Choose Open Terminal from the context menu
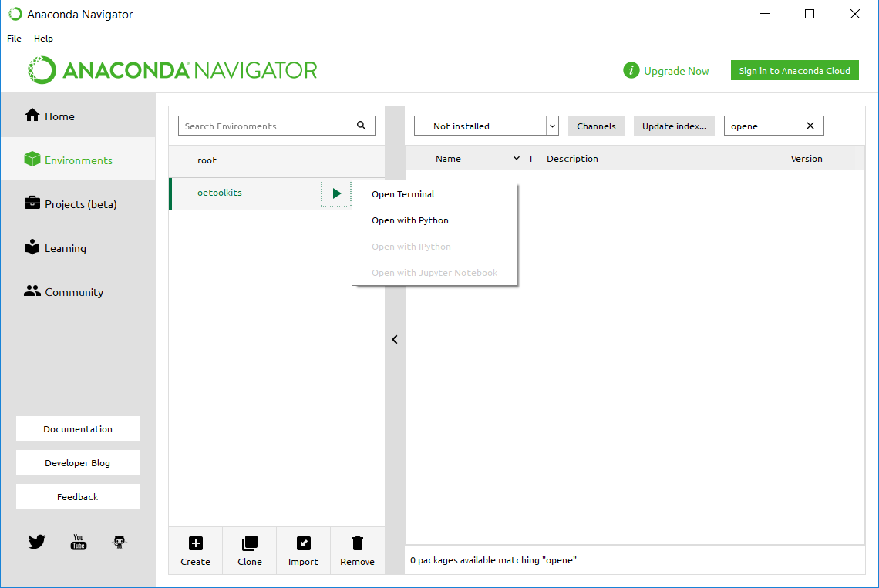 434,194
